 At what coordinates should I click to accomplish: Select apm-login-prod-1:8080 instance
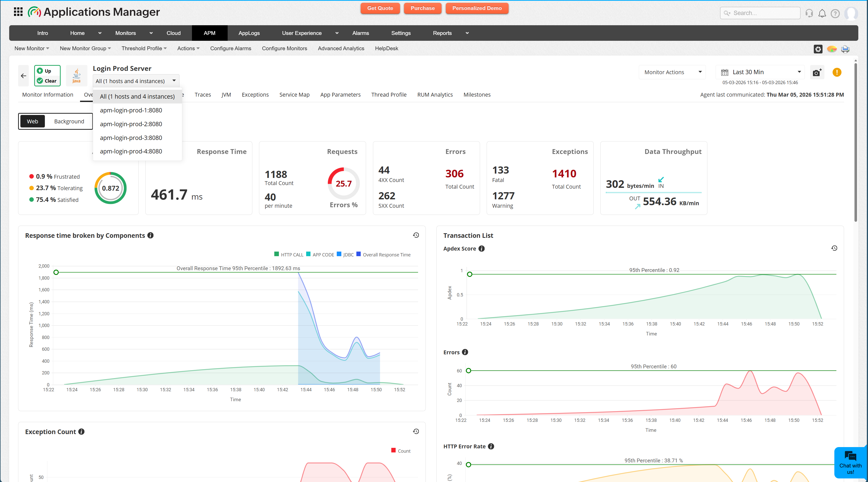point(137,110)
